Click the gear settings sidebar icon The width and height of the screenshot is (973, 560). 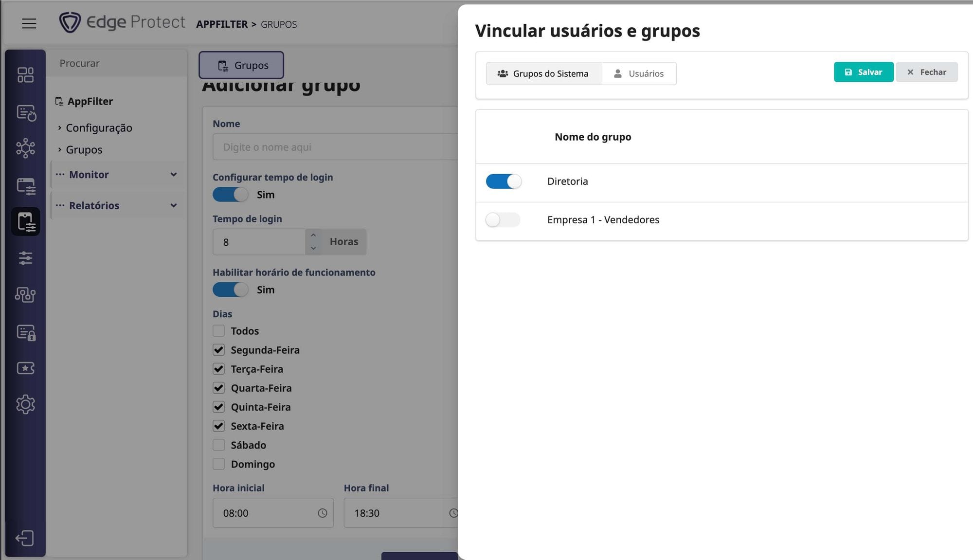pos(25,404)
